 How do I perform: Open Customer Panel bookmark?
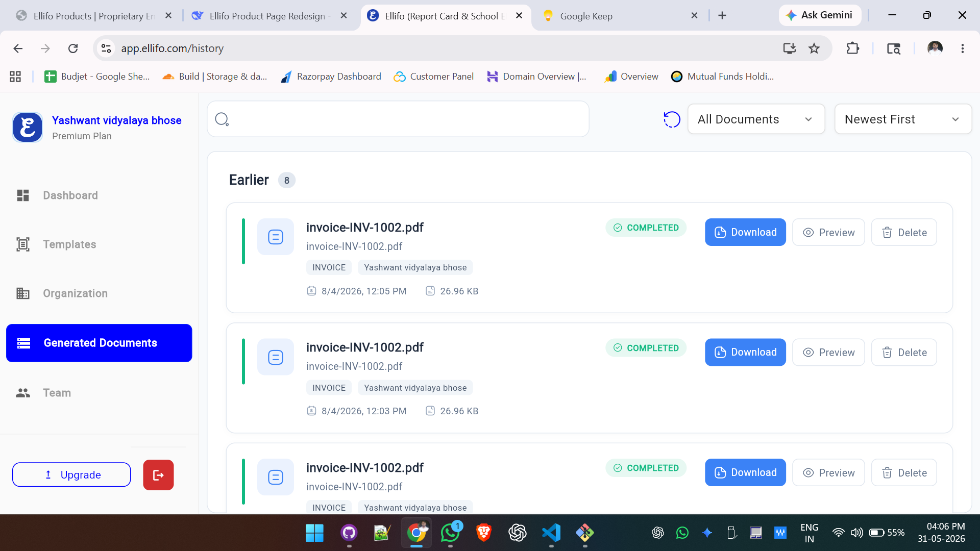point(434,77)
